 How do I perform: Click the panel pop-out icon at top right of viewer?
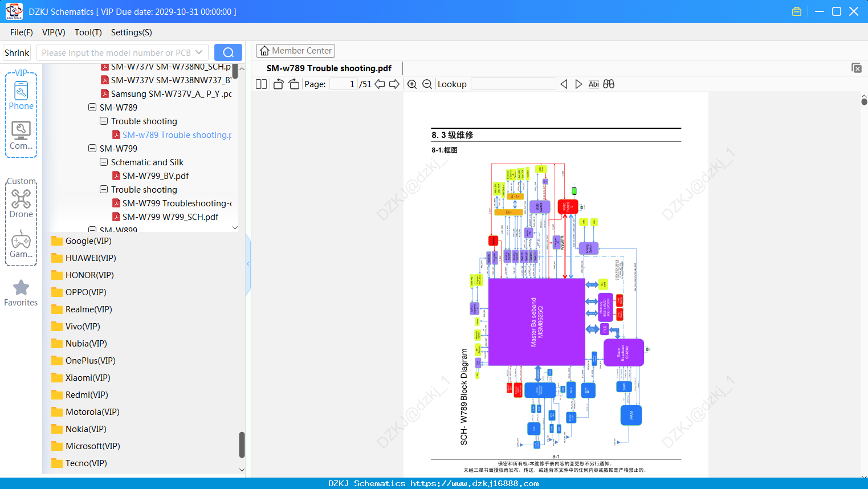[857, 68]
